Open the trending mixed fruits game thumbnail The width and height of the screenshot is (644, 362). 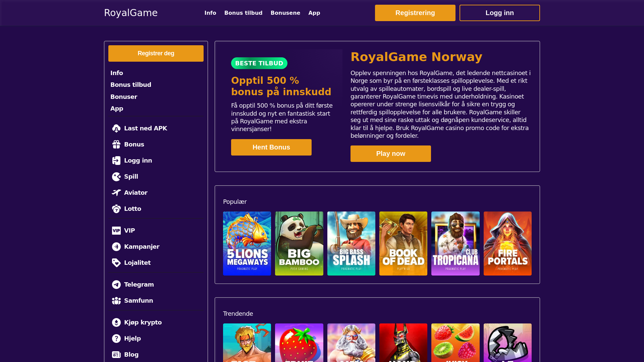pos(455,343)
